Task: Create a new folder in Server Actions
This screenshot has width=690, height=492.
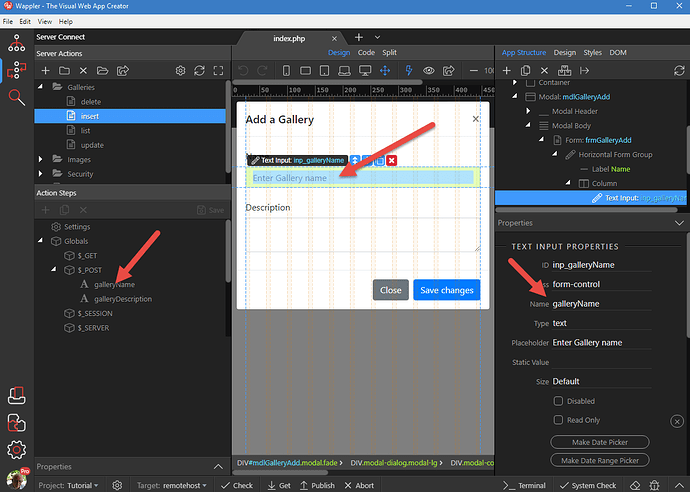Action: point(64,70)
